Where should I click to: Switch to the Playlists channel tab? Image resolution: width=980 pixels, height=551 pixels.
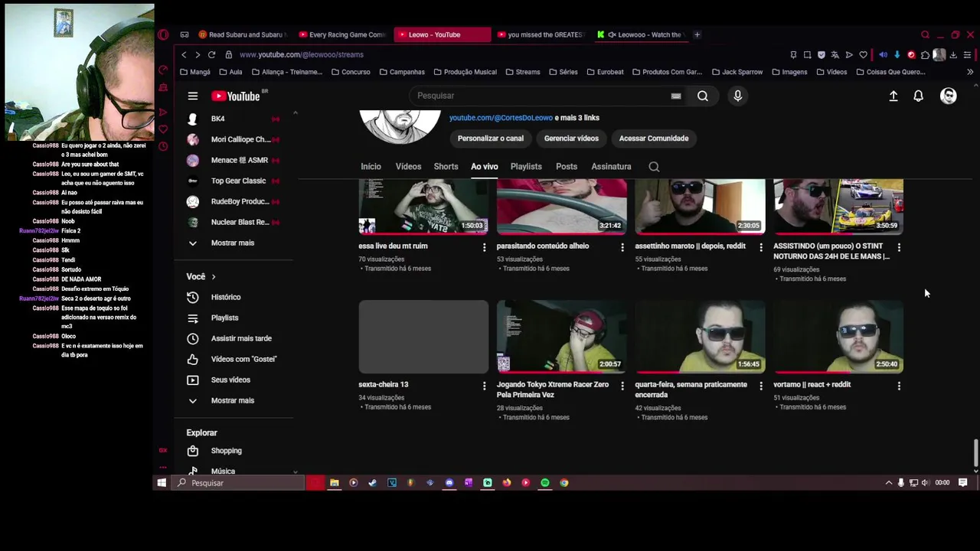[526, 166]
